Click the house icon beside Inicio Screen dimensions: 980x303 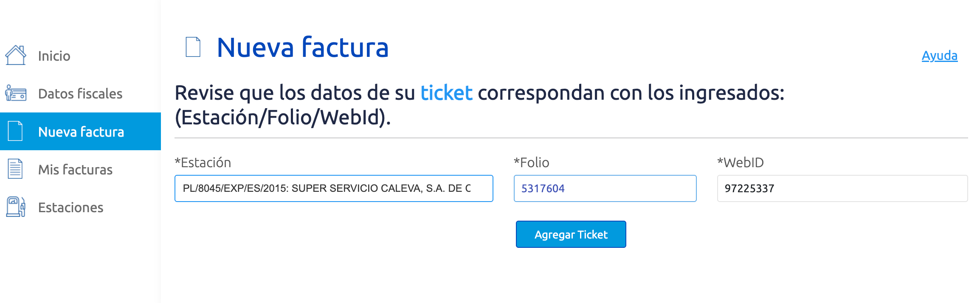pyautogui.click(x=16, y=56)
